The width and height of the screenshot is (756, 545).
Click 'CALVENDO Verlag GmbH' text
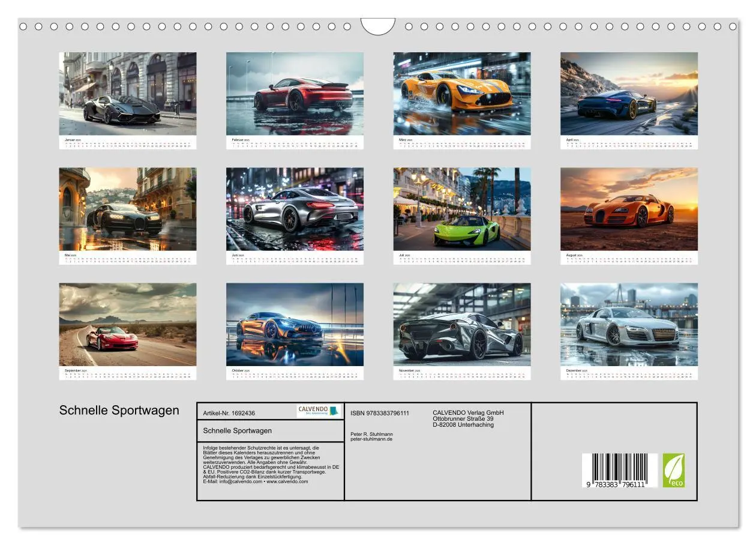pos(468,412)
